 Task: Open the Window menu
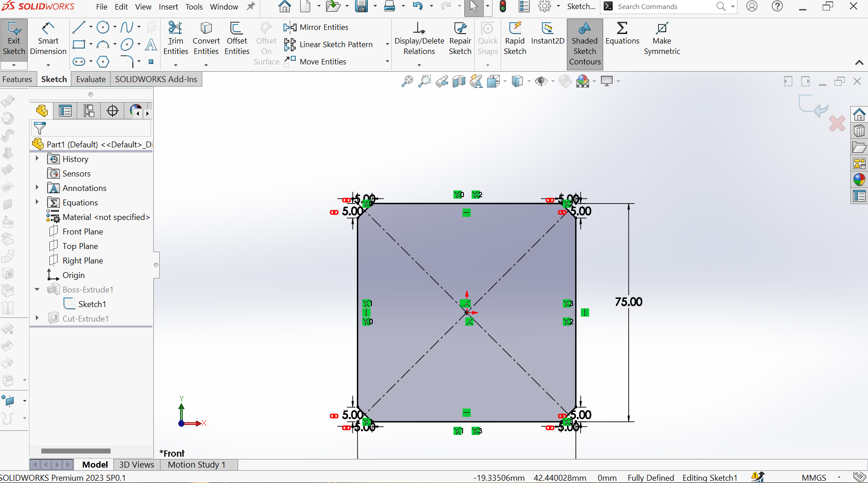point(224,7)
